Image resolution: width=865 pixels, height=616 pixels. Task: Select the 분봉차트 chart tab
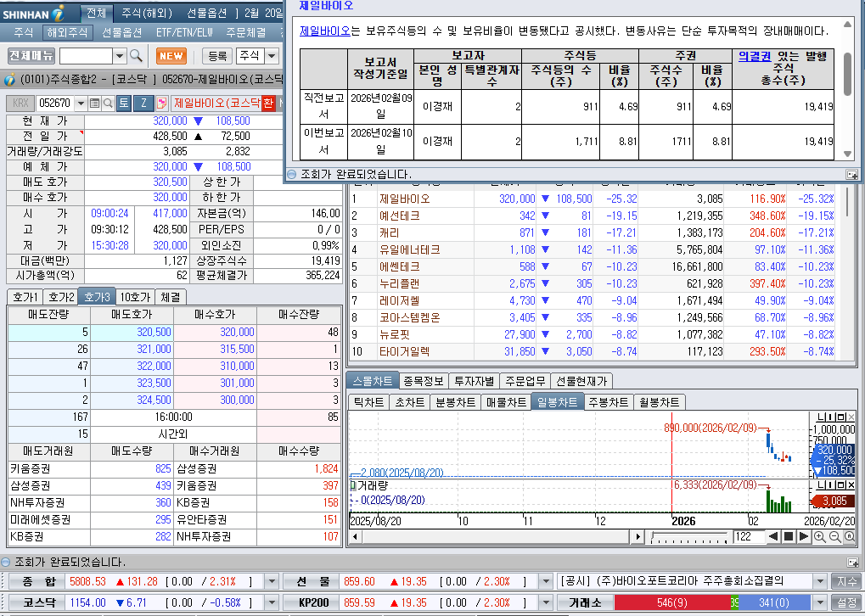point(455,402)
